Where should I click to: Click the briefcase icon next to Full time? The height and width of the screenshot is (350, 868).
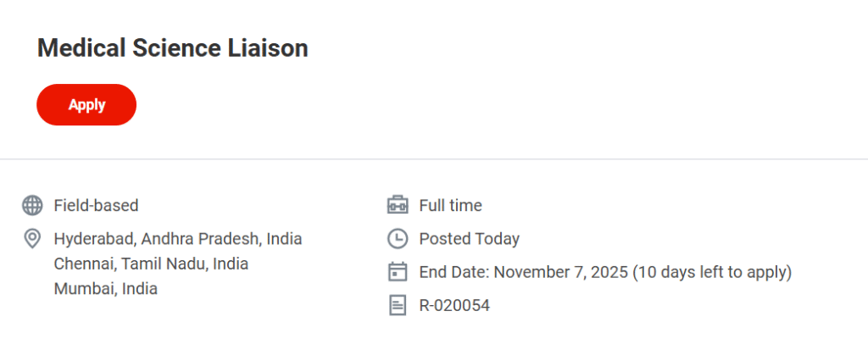[397, 205]
